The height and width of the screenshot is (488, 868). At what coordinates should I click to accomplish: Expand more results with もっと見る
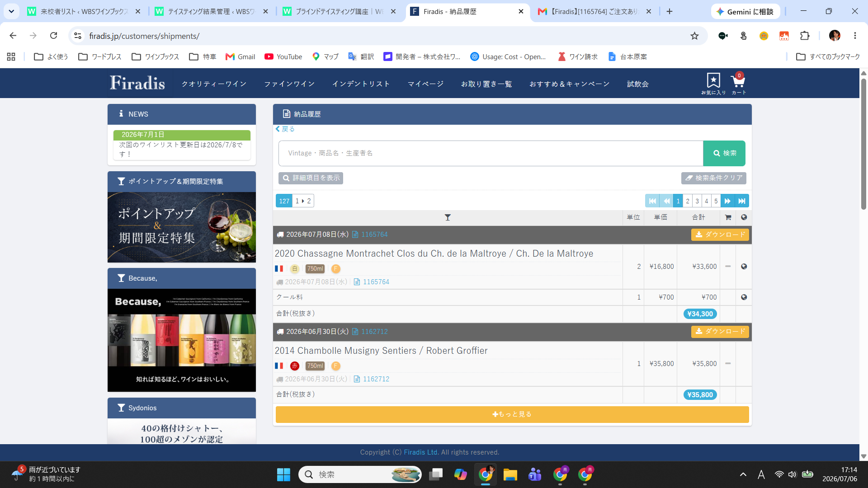pos(512,414)
